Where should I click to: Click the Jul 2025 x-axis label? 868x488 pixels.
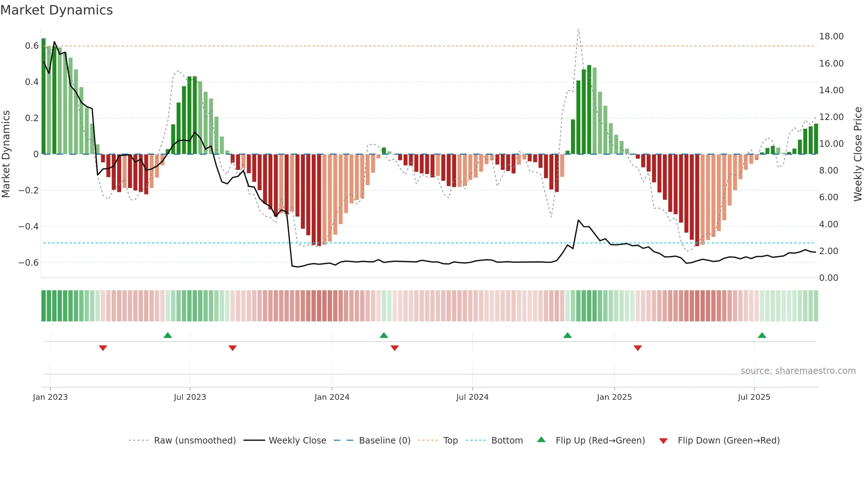754,397
